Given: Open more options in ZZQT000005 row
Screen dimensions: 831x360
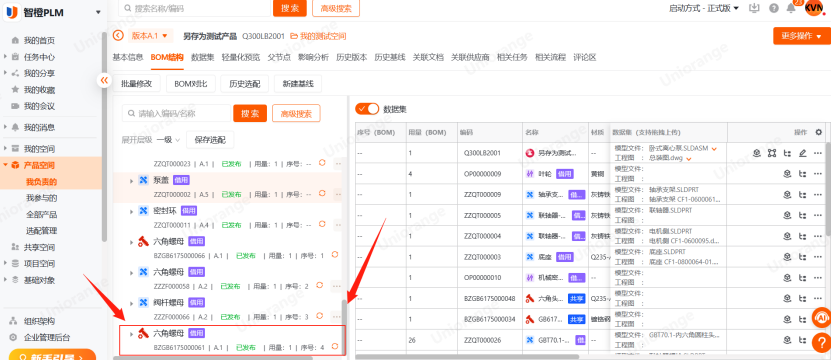Looking at the screenshot, I should pyautogui.click(x=818, y=215).
